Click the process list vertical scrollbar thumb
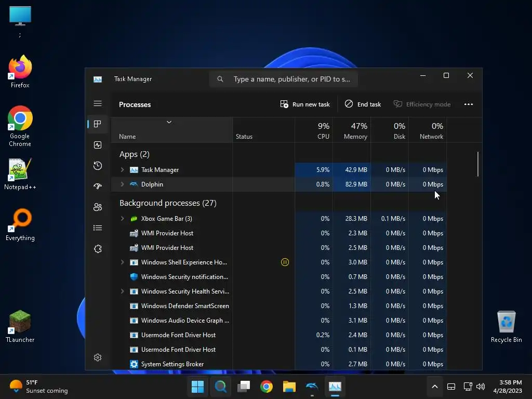Viewport: 532px width, 399px height. [478, 164]
